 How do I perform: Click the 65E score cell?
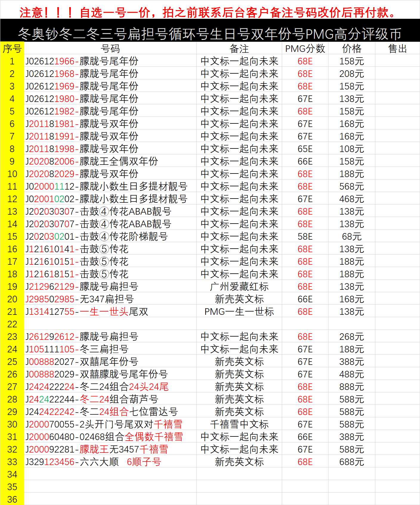pos(305,149)
